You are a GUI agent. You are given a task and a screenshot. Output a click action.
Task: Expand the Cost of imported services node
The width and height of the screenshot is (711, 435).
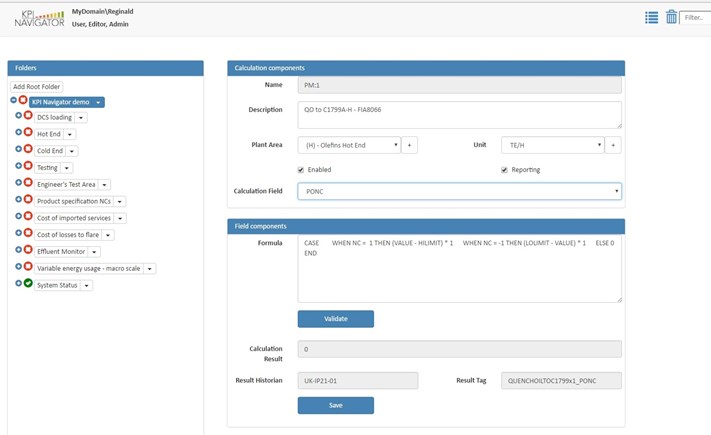(x=19, y=216)
